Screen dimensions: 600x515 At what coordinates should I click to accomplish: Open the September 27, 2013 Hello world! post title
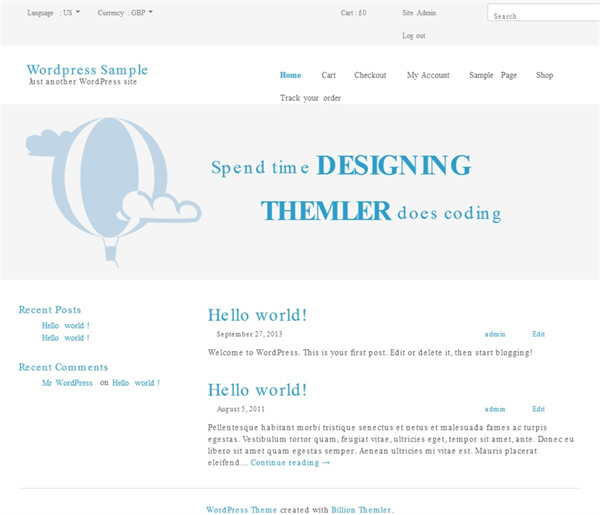pyautogui.click(x=257, y=315)
